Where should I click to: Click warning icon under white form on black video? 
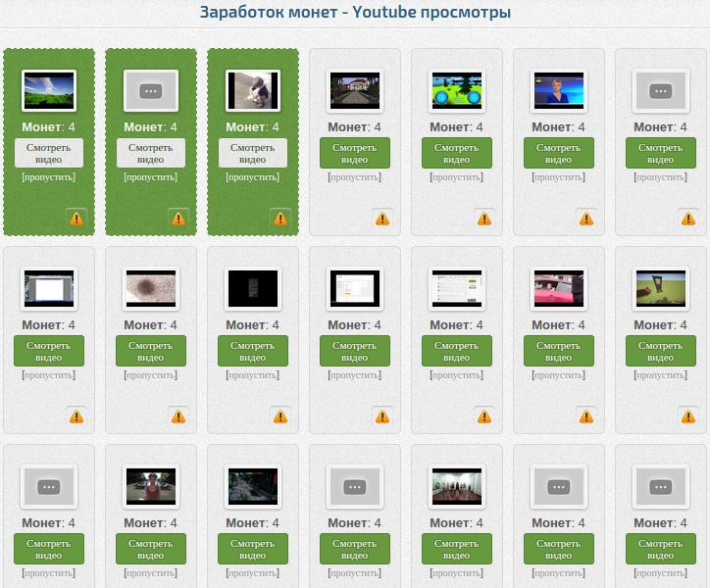click(382, 416)
